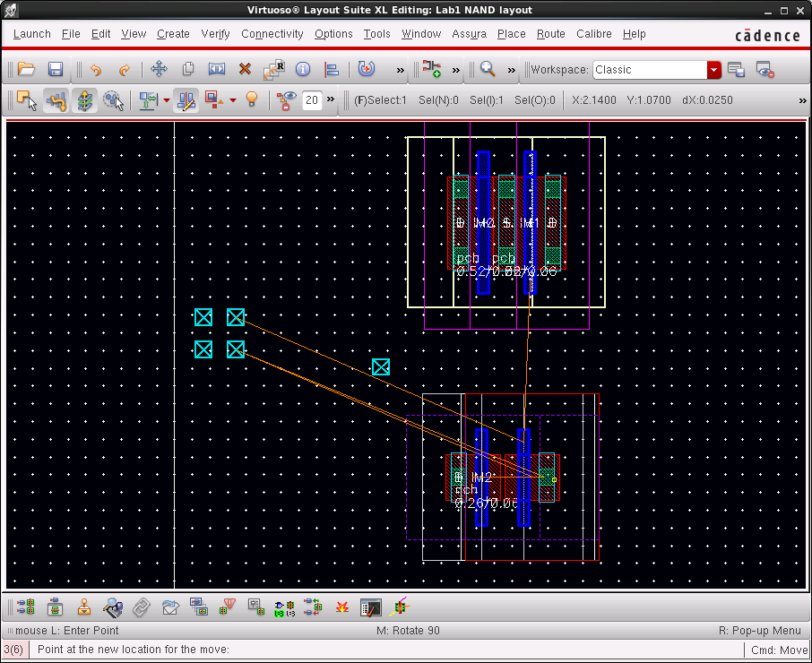Open the Window menu
Image resolution: width=812 pixels, height=663 pixels.
pyautogui.click(x=421, y=34)
